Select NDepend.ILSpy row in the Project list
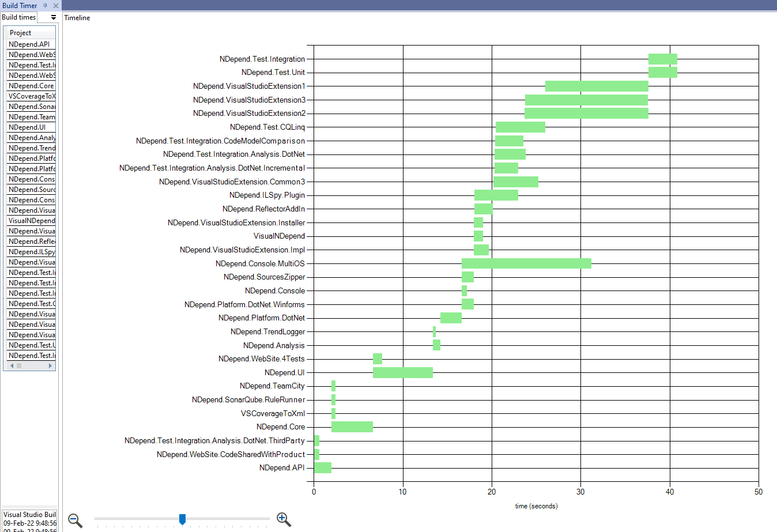The height and width of the screenshot is (532, 777). click(x=31, y=252)
